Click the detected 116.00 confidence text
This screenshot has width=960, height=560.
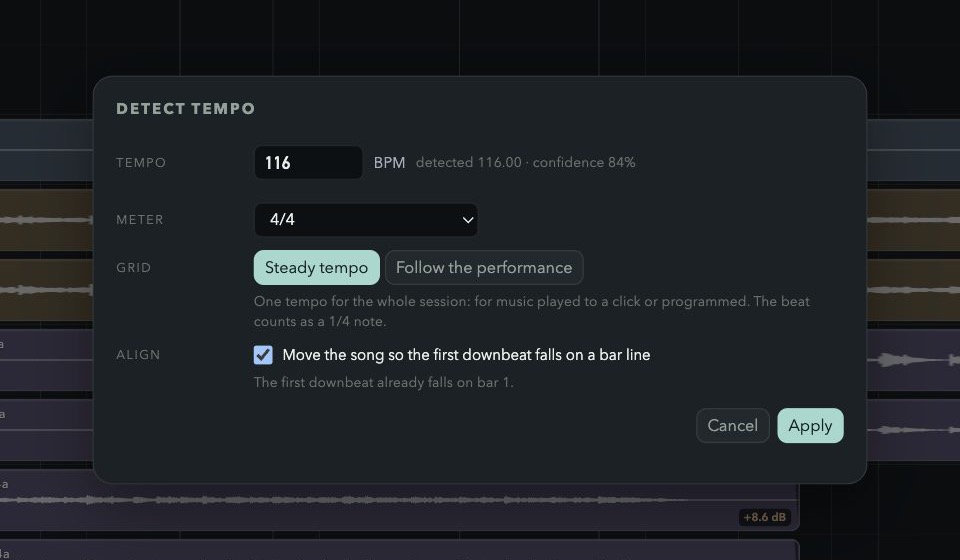click(x=525, y=162)
